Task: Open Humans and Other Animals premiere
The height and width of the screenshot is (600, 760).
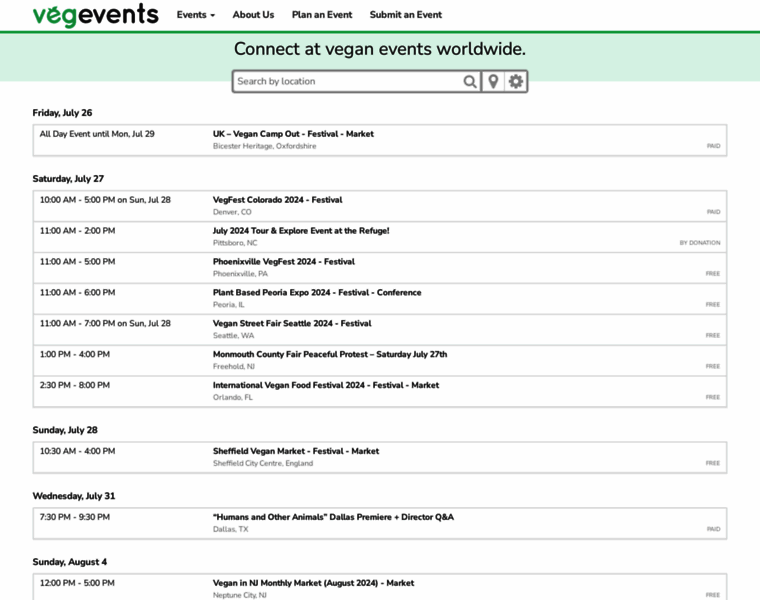Action: coord(333,517)
